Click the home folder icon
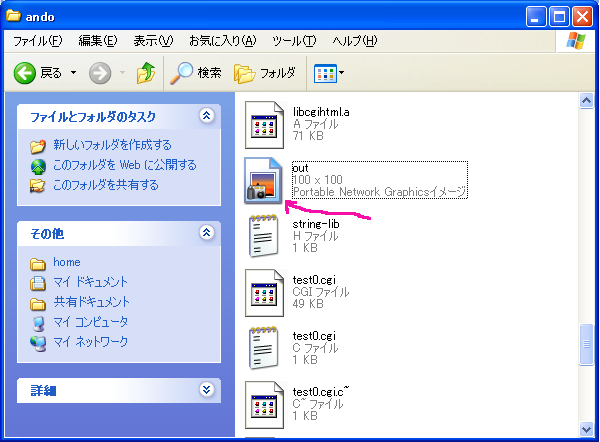This screenshot has height=442, width=600. tap(38, 264)
